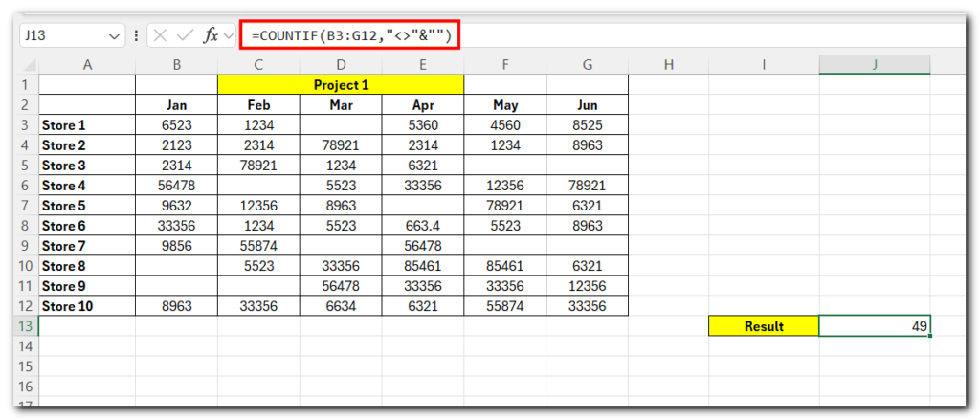Click the Store 1 label cell

point(87,125)
